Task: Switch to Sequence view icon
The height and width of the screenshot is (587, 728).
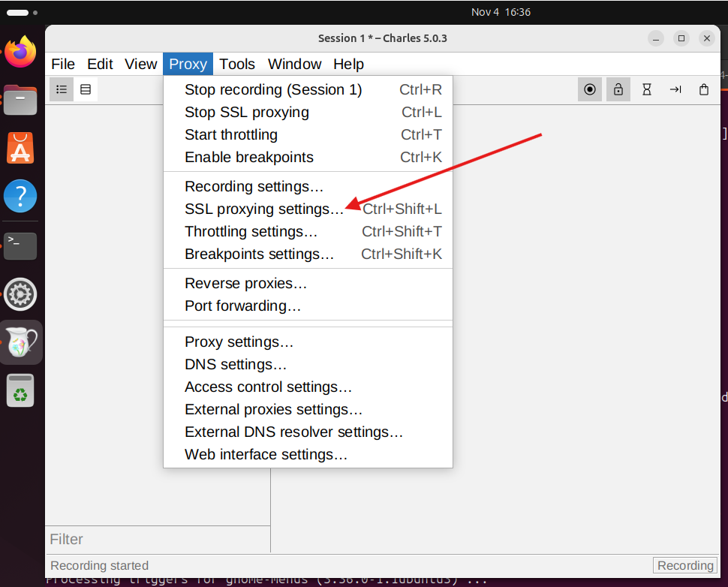Action: coord(86,90)
